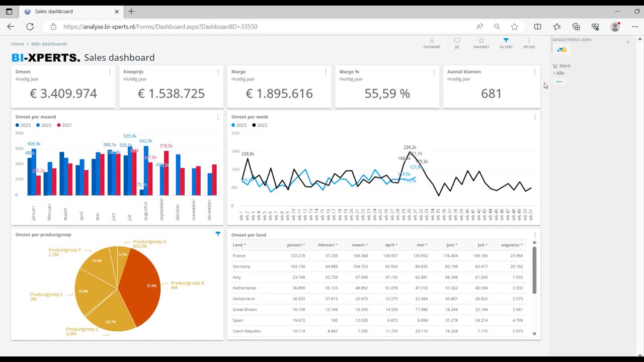
Task: Open the Marge tile options menu
Action: (326, 72)
